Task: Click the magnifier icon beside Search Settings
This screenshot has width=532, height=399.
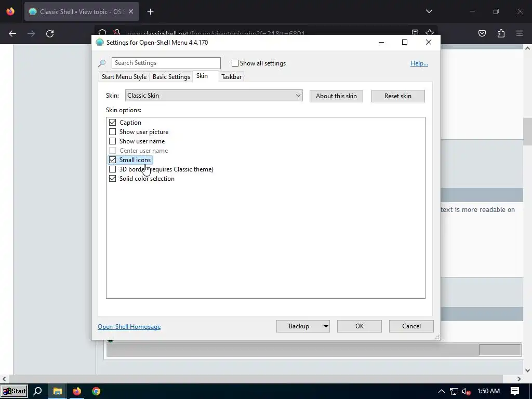Action: [x=102, y=63]
